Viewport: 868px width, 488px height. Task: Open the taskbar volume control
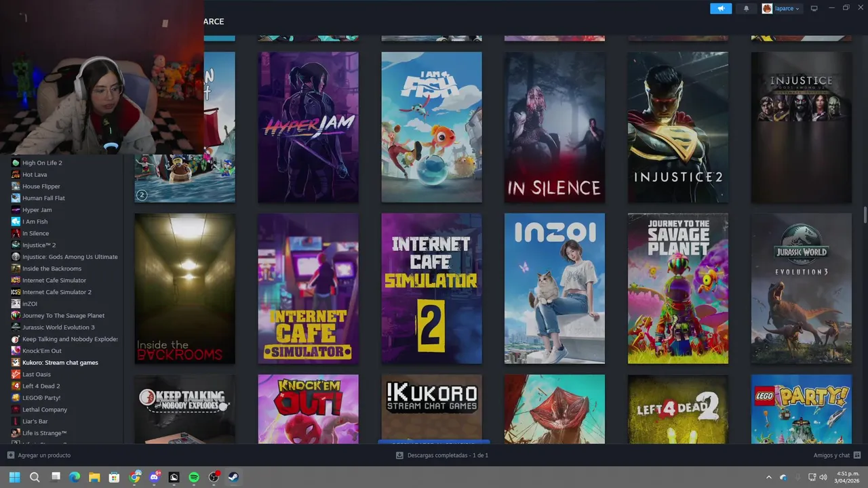coord(823,477)
